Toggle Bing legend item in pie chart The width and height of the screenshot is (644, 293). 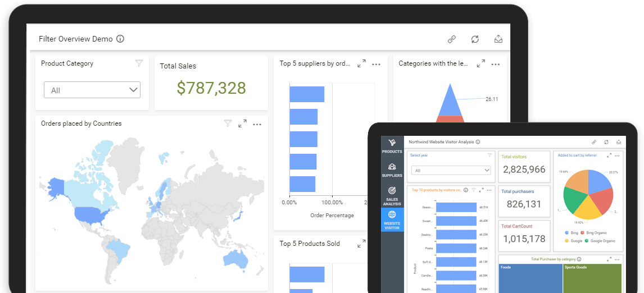(572, 233)
